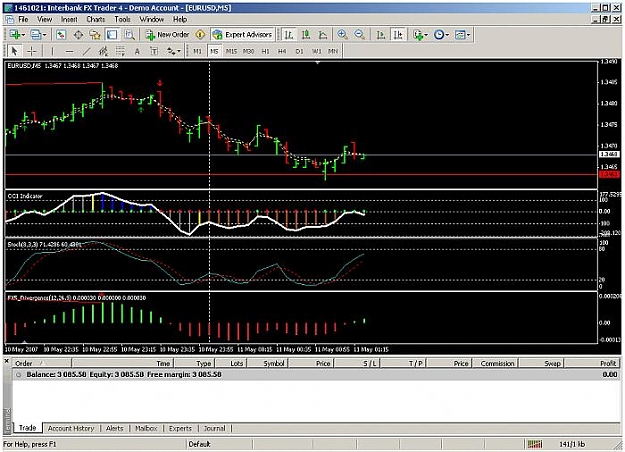Switch to M15 timeframe button
Image resolution: width=625 pixels, height=452 pixels.
231,51
